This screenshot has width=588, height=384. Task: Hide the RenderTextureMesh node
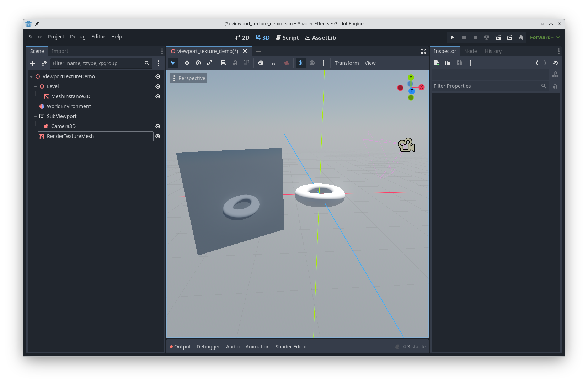click(158, 136)
